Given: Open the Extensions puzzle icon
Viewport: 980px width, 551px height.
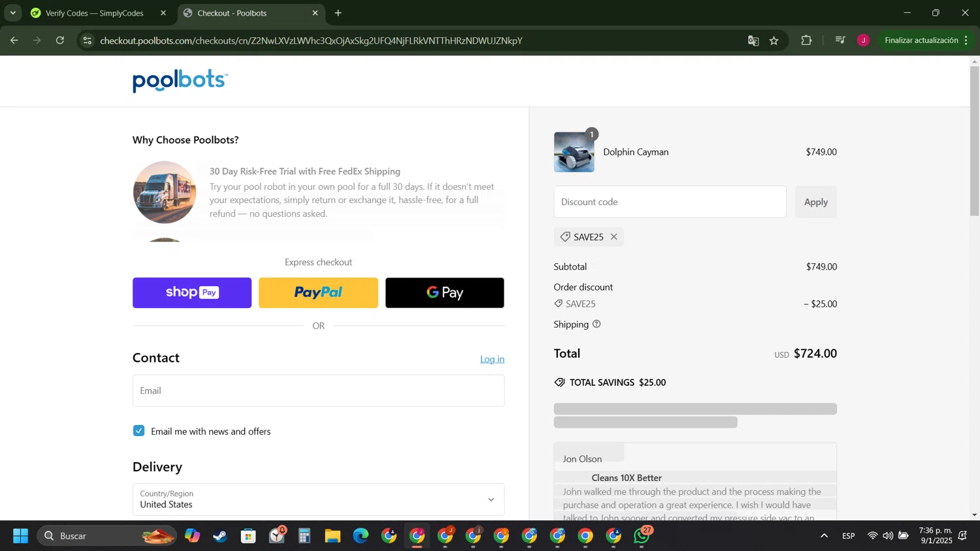Looking at the screenshot, I should (806, 40).
